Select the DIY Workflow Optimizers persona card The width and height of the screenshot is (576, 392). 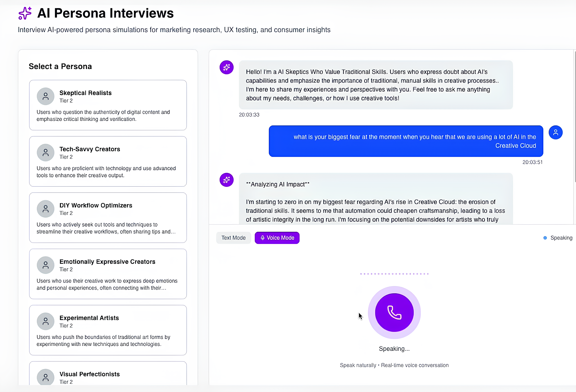click(108, 217)
